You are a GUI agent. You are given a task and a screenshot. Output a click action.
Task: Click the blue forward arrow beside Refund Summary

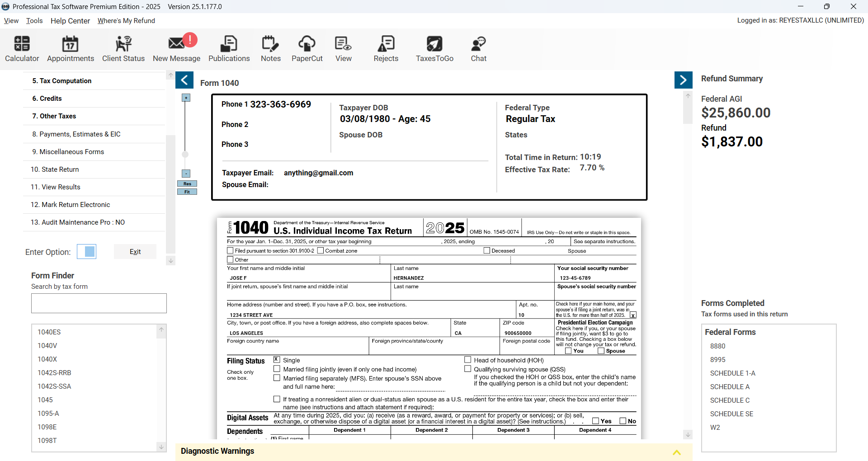pos(684,80)
